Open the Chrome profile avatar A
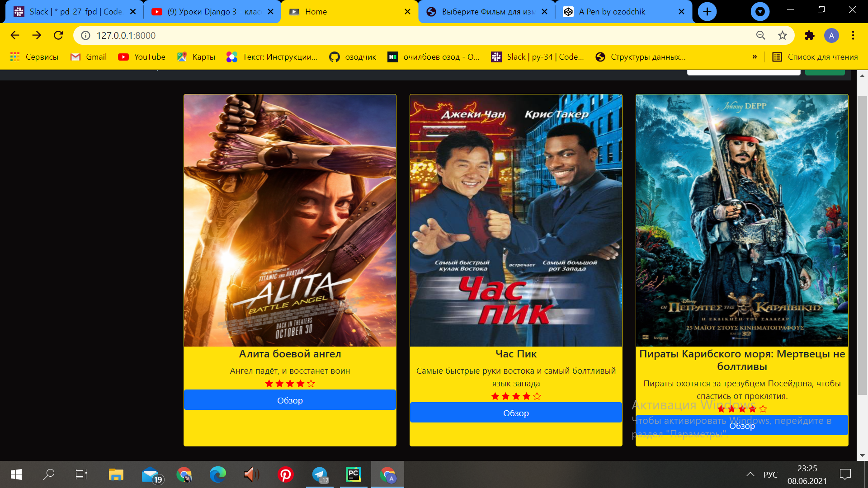This screenshot has height=488, width=868. pos(831,35)
